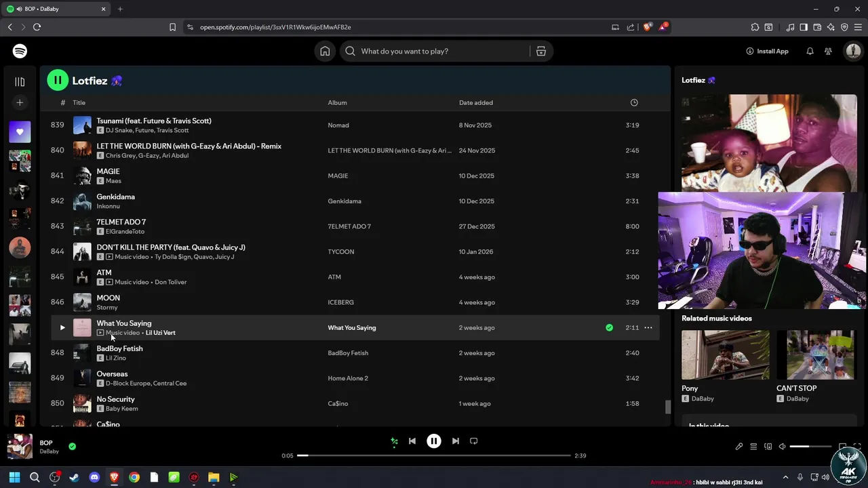Open Don Toliver artist link
This screenshot has width=868, height=488.
click(170, 282)
